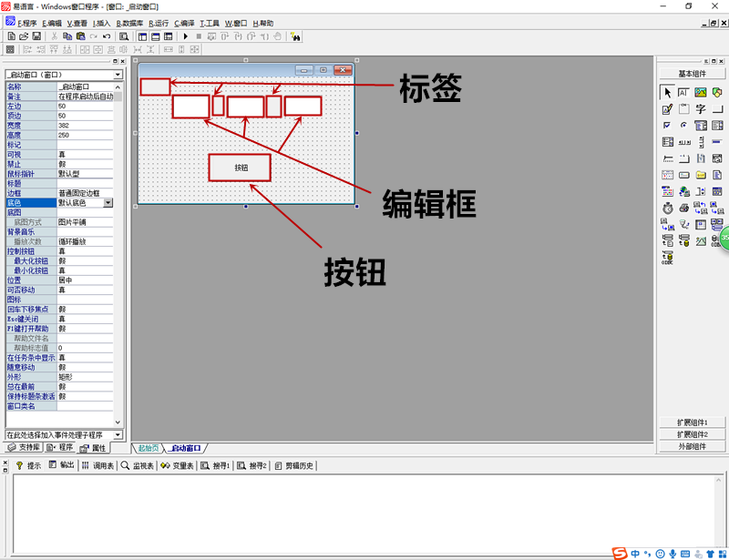Pick the month calendar component icon
729x560 pixels.
[x=667, y=175]
